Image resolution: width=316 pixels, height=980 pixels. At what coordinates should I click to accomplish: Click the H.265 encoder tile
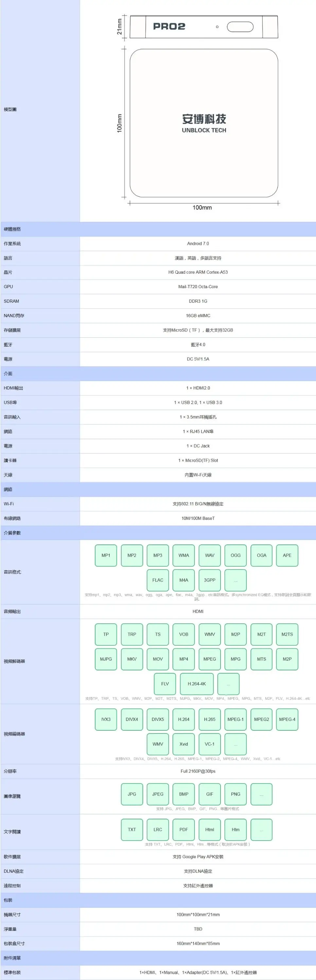[209, 719]
